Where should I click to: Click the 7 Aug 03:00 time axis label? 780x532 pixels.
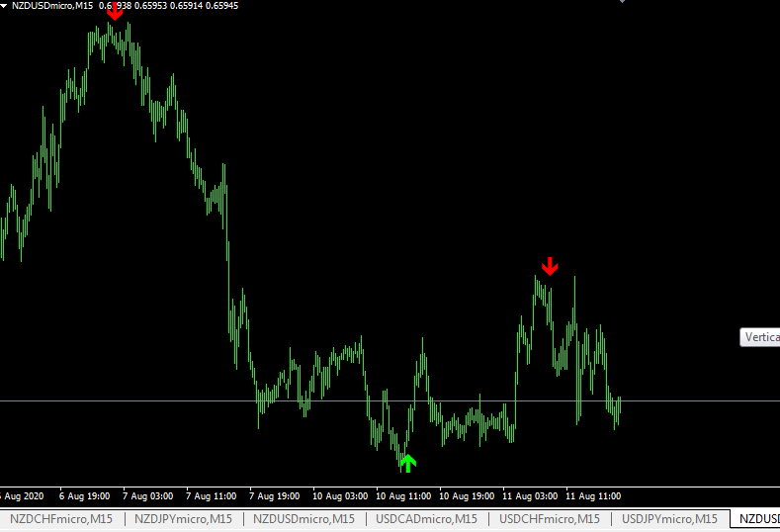tap(148, 495)
